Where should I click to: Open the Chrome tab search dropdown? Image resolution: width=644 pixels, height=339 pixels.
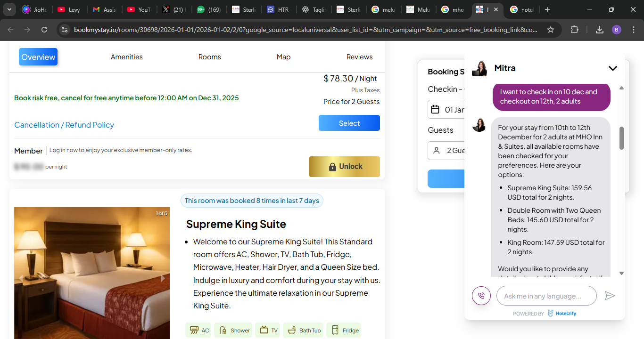[9, 9]
